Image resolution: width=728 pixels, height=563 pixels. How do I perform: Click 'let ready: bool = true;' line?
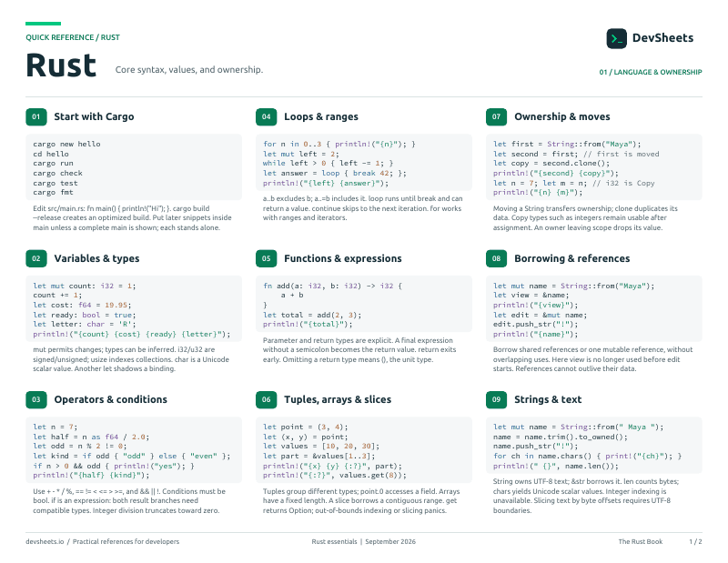pos(85,315)
